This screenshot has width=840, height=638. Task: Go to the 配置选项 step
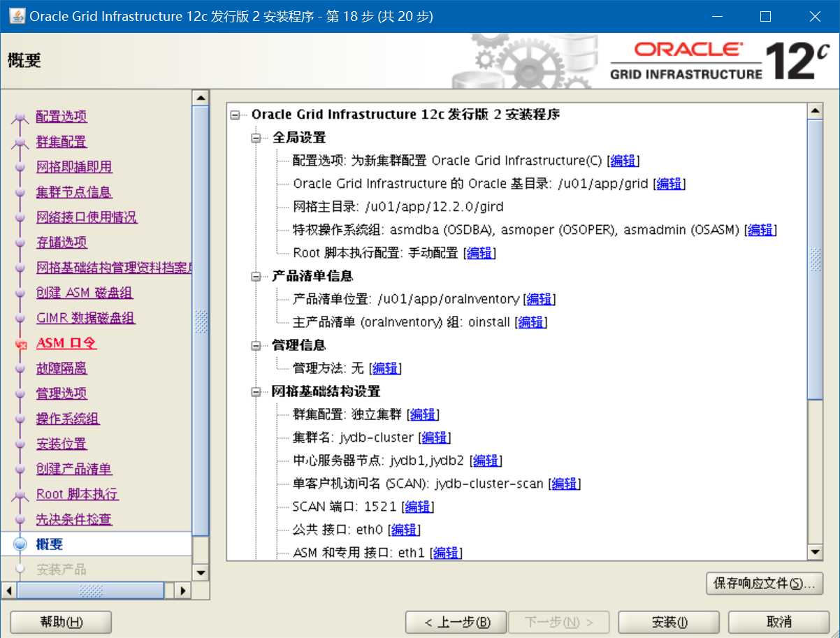[x=61, y=117]
